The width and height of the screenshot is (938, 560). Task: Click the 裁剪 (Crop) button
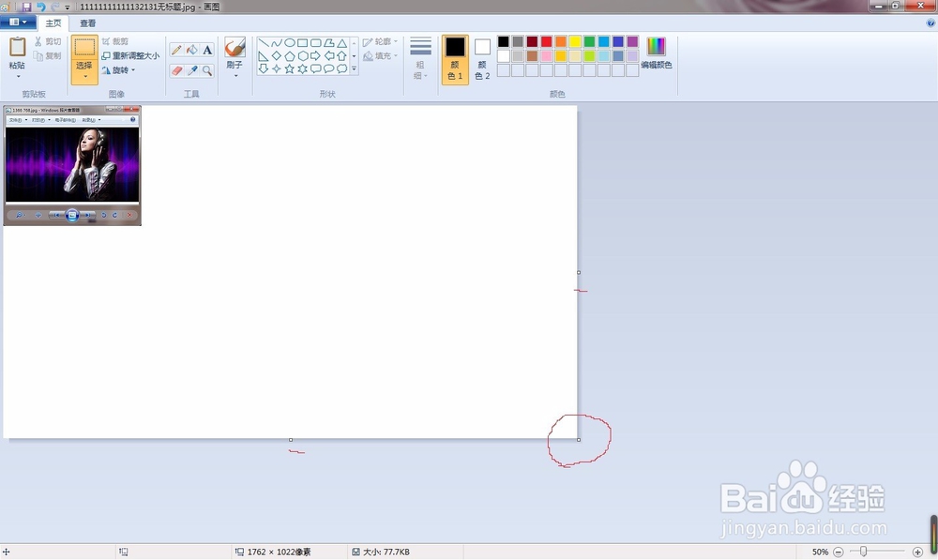115,41
